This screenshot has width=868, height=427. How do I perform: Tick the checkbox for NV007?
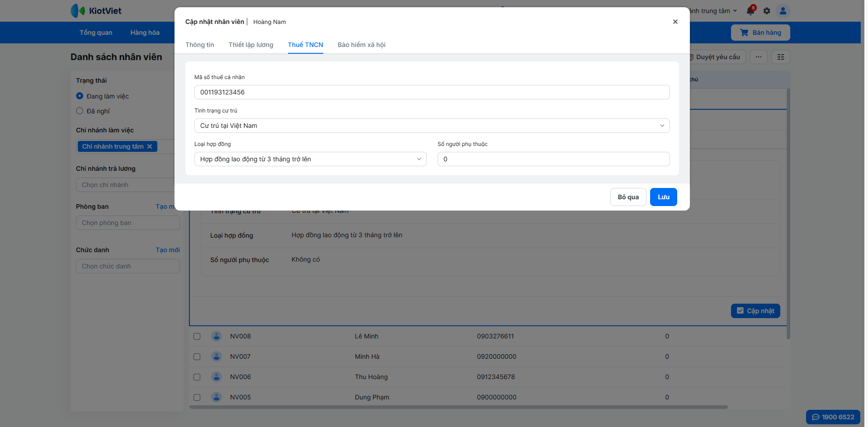pyautogui.click(x=197, y=357)
